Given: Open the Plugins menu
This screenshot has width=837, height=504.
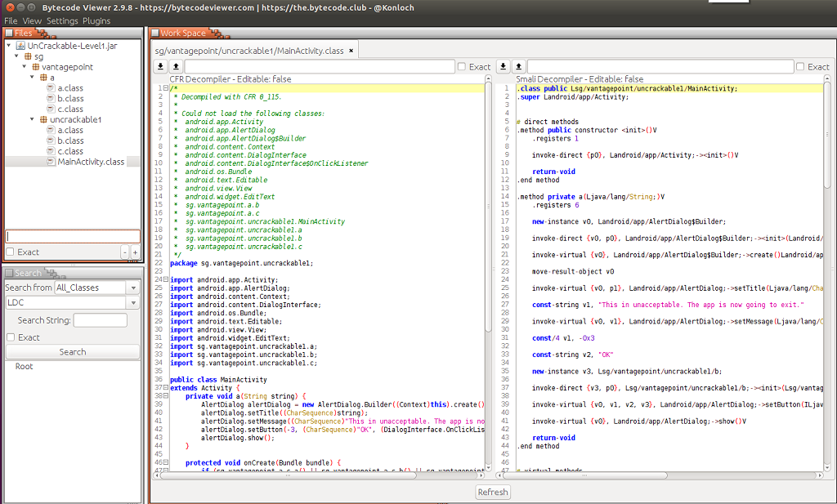Looking at the screenshot, I should click(x=96, y=20).
